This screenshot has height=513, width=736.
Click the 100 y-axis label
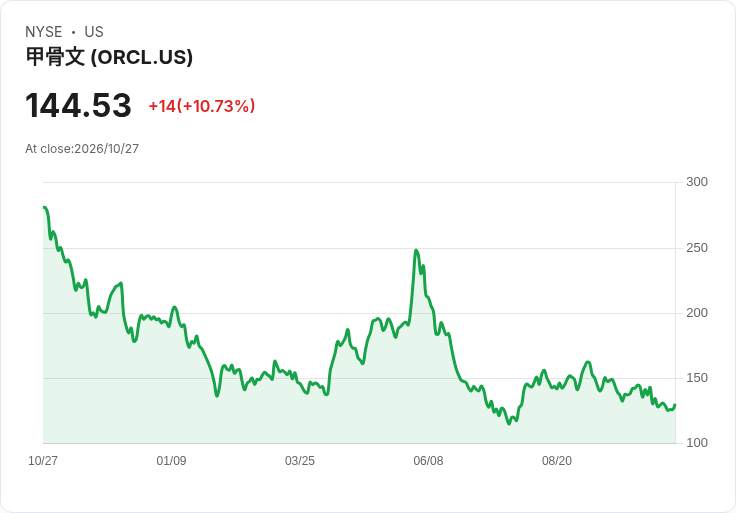(x=697, y=442)
